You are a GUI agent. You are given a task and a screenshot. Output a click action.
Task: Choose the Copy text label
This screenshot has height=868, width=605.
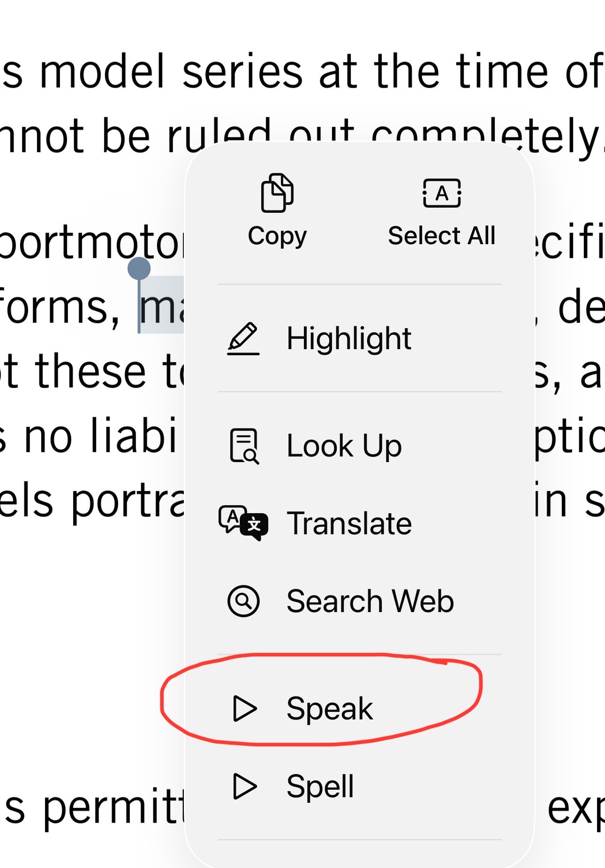[x=277, y=236]
